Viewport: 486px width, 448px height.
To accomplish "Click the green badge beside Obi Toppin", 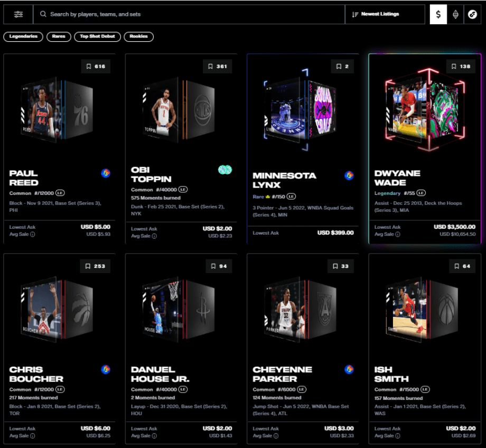I will click(225, 170).
